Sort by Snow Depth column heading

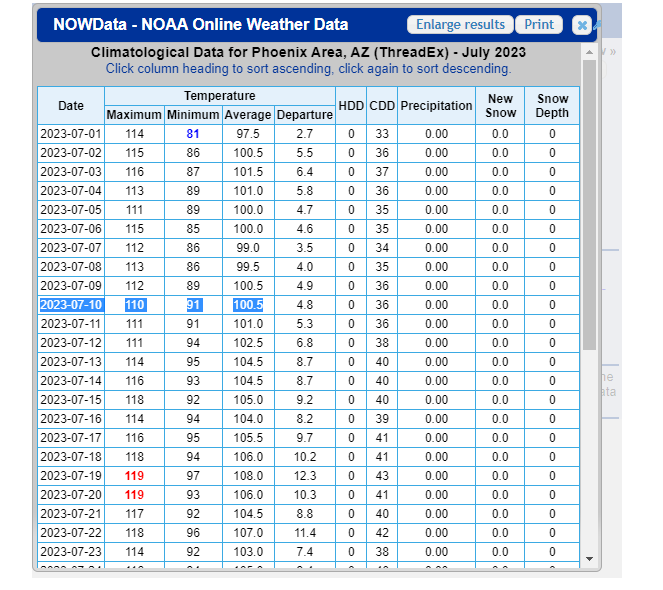(x=552, y=105)
